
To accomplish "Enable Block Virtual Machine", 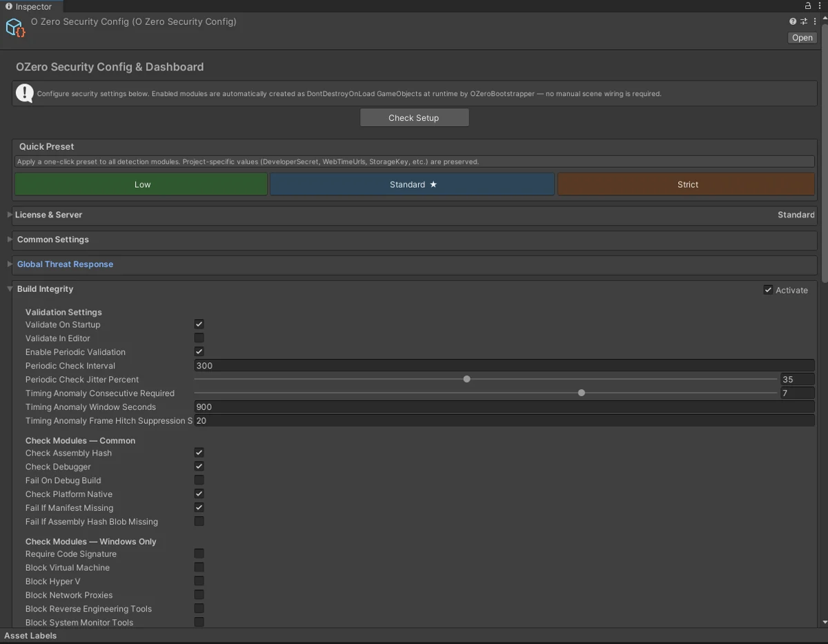I will 199,567.
